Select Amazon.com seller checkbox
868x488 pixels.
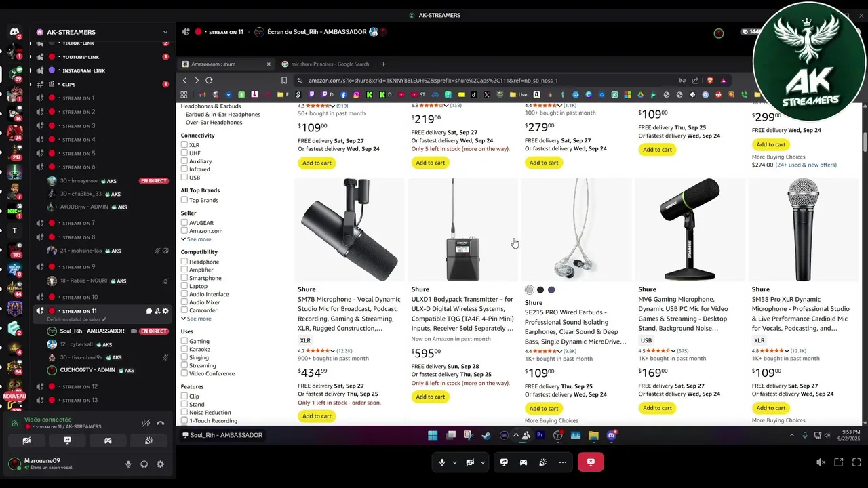point(184,231)
